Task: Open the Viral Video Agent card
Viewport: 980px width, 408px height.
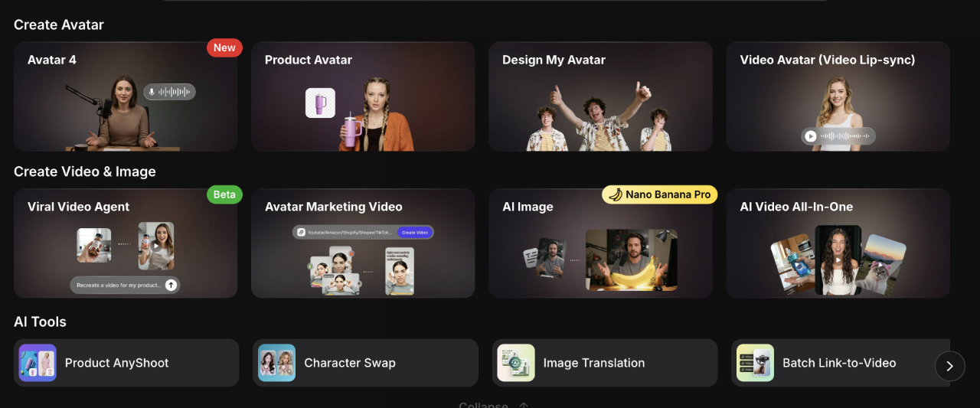Action: pyautogui.click(x=126, y=243)
